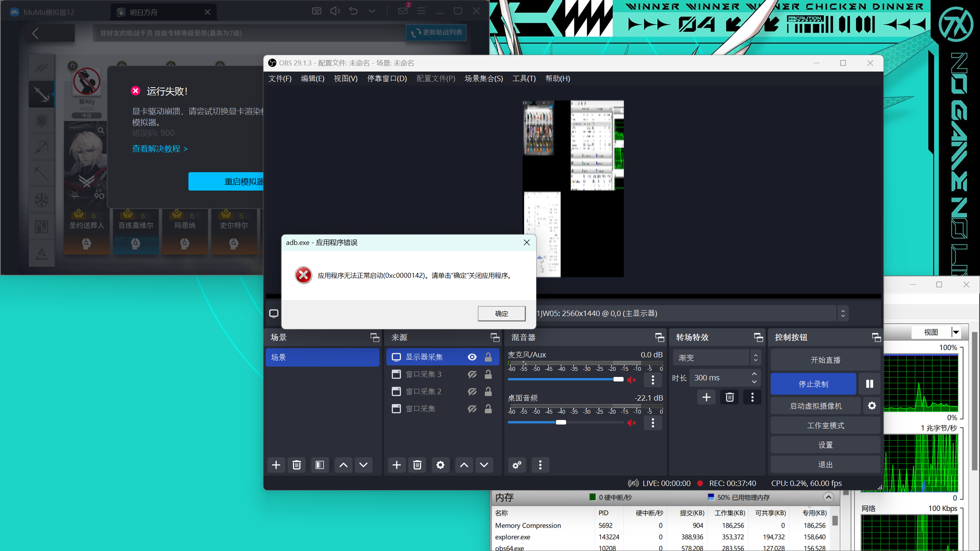Collapse the 内存 section in resource monitor
The height and width of the screenshot is (551, 980).
tap(828, 497)
